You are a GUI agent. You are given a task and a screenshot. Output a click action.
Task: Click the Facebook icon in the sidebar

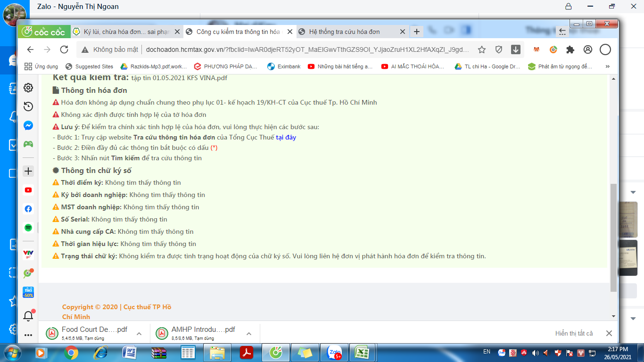click(x=28, y=209)
